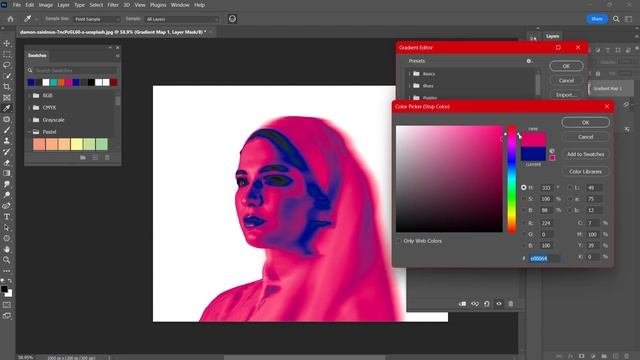Select the History Brush tool
This screenshot has height=360, width=640.
coord(7,152)
